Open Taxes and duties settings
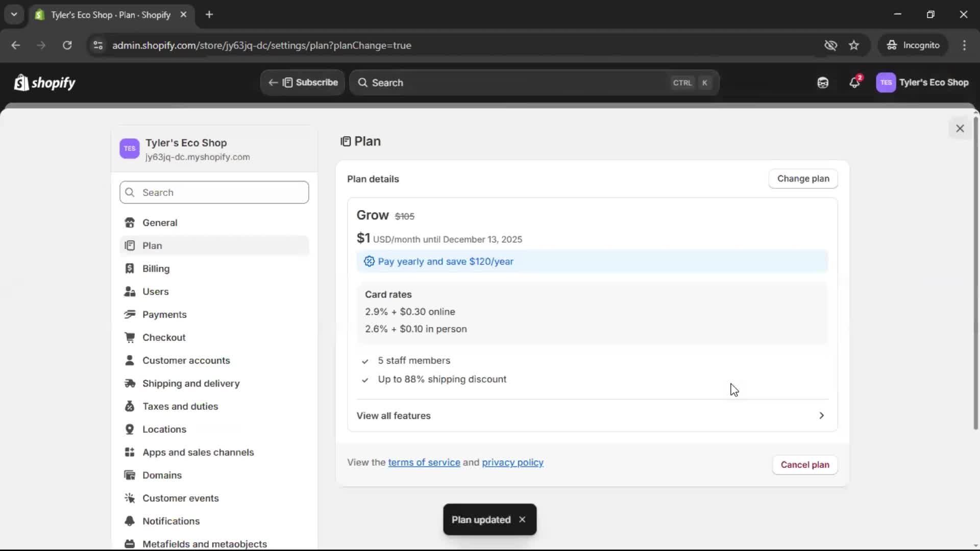 pos(214,407)
